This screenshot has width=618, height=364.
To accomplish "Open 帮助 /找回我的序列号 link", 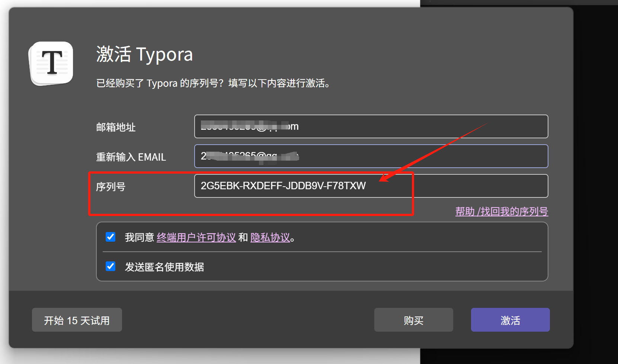I will point(502,212).
